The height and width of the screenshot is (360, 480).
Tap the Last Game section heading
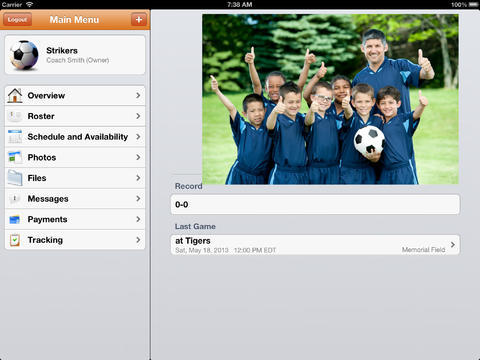coord(195,226)
